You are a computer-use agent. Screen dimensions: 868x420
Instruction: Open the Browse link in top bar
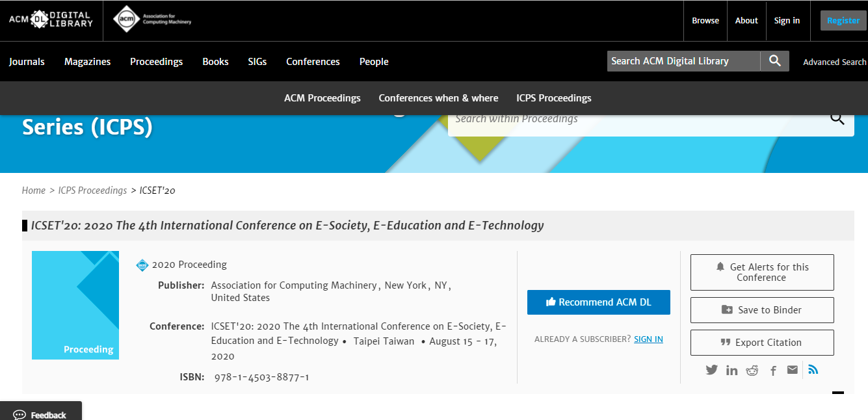705,20
